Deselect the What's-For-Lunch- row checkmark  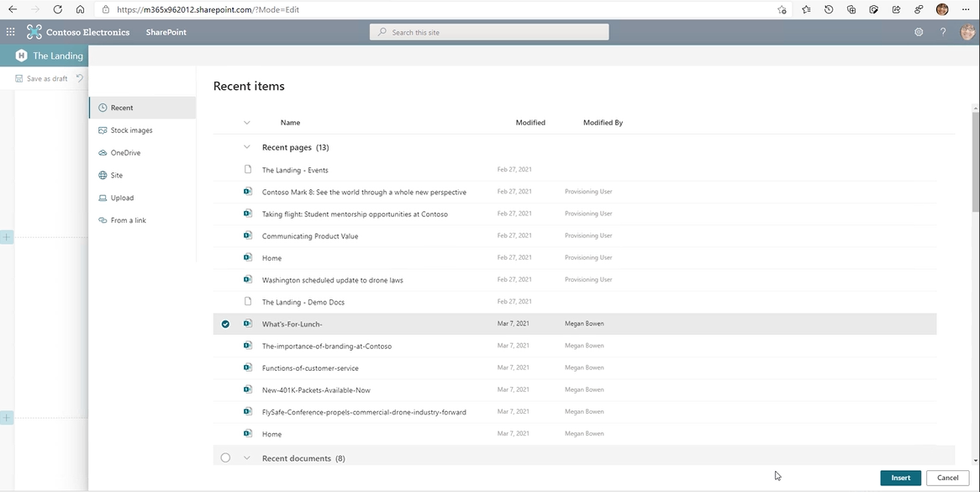tap(225, 324)
